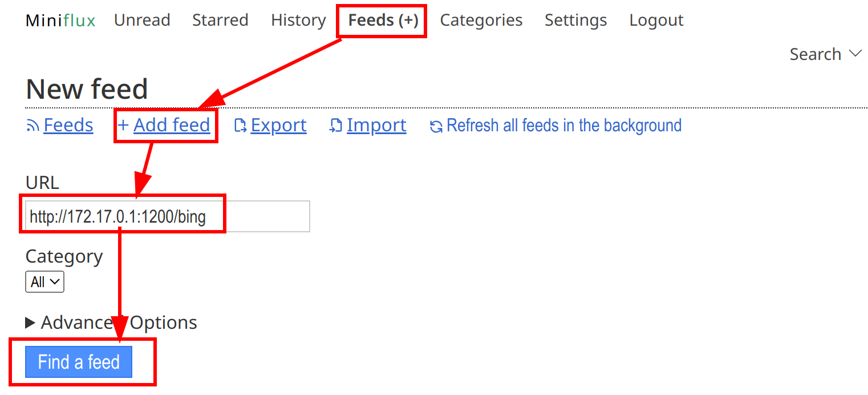Click the Add feed link
The width and height of the screenshot is (868, 395).
pos(172,125)
